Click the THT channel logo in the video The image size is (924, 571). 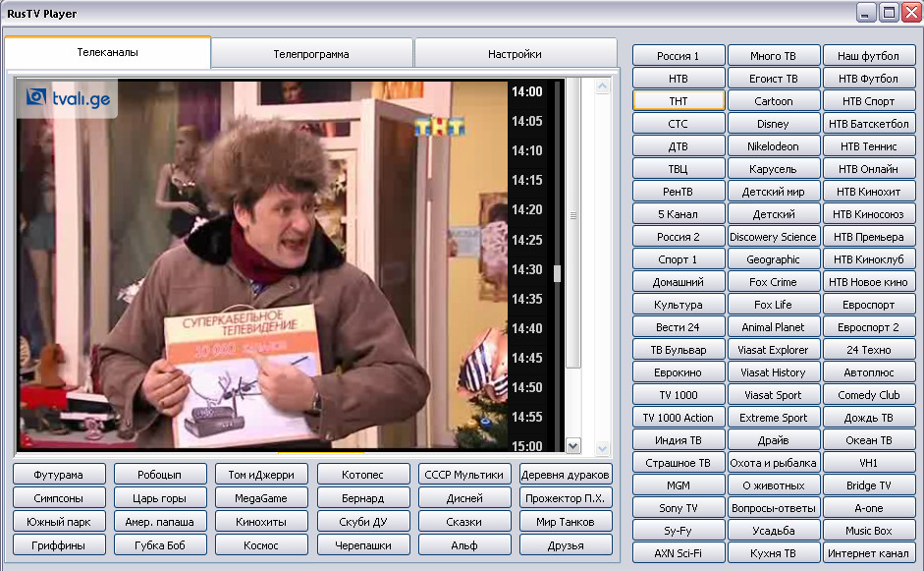click(433, 126)
